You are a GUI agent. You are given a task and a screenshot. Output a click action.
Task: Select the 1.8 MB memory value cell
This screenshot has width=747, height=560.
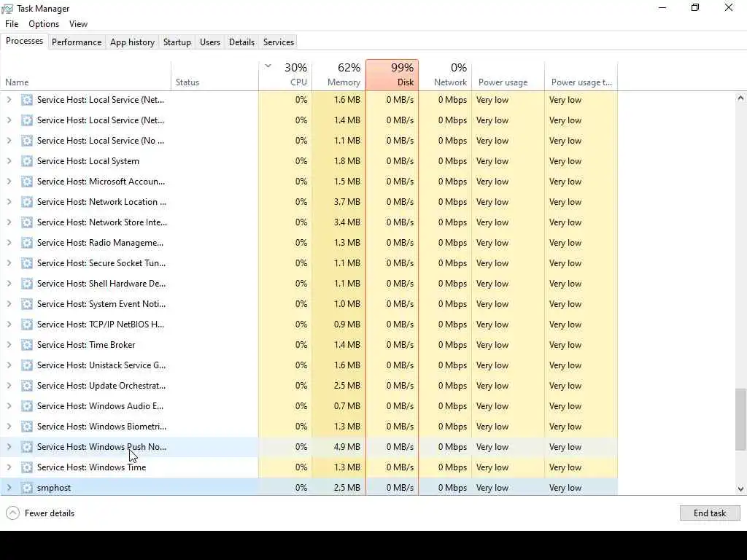[x=338, y=161]
